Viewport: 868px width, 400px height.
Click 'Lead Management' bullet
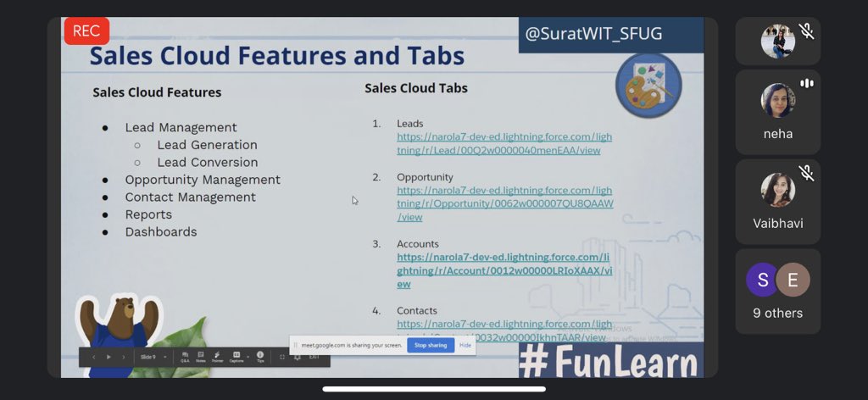click(x=181, y=127)
